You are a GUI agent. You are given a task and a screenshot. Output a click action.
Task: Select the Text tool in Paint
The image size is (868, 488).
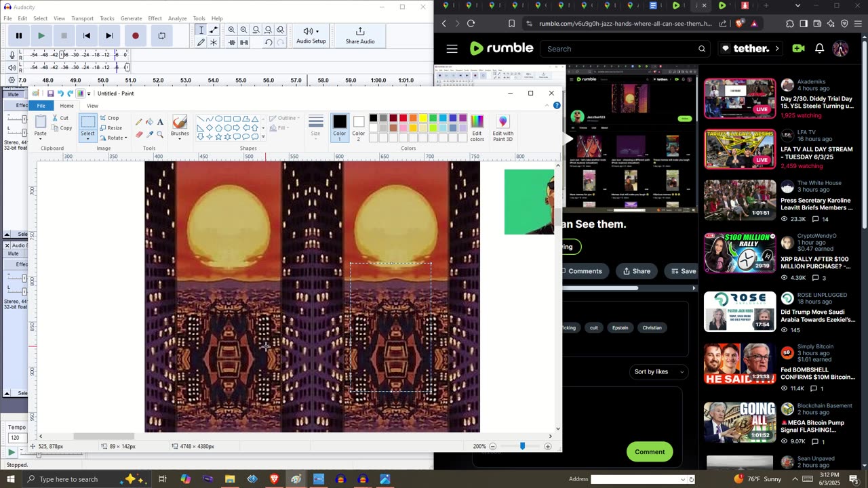point(160,122)
